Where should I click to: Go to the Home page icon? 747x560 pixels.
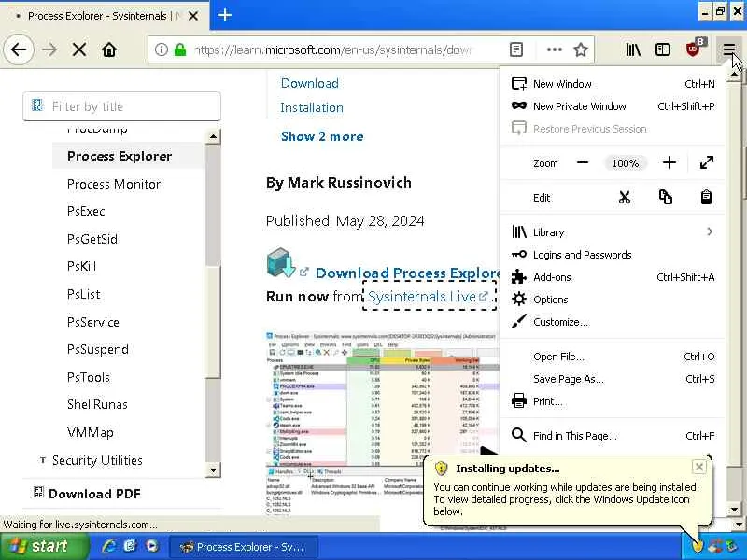pyautogui.click(x=109, y=49)
